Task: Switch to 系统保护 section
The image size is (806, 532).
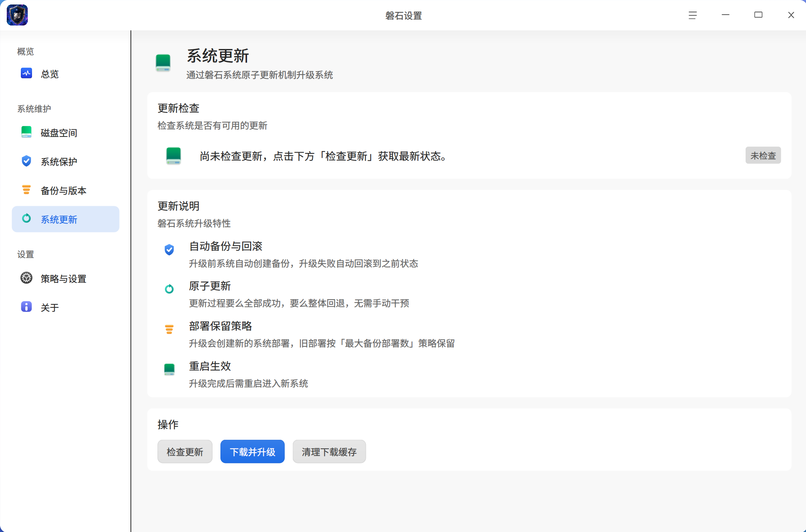Action: (x=66, y=162)
